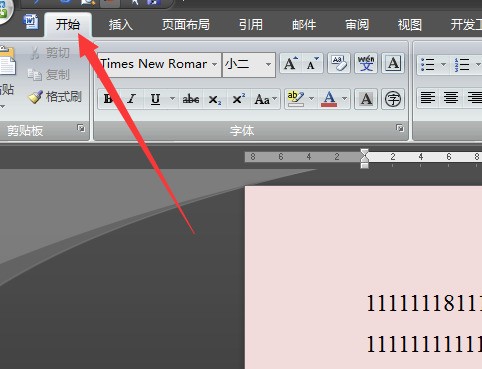Open the 引用 ribbon tab
Viewport: 482px width, 369px height.
pos(251,25)
